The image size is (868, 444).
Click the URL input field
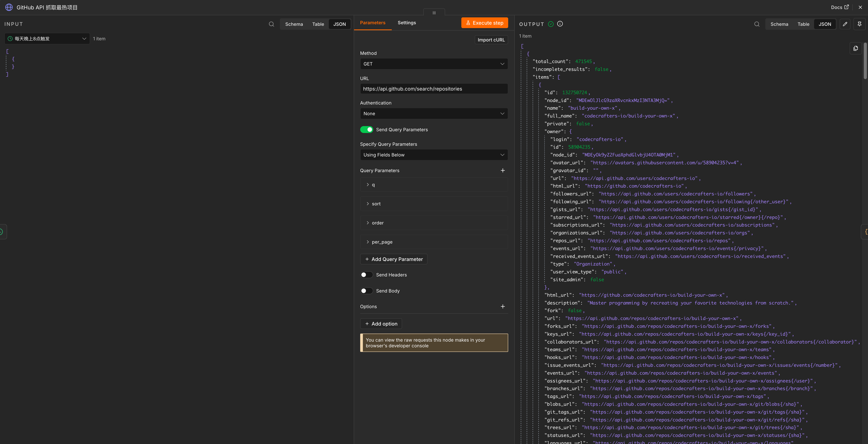[x=434, y=89]
